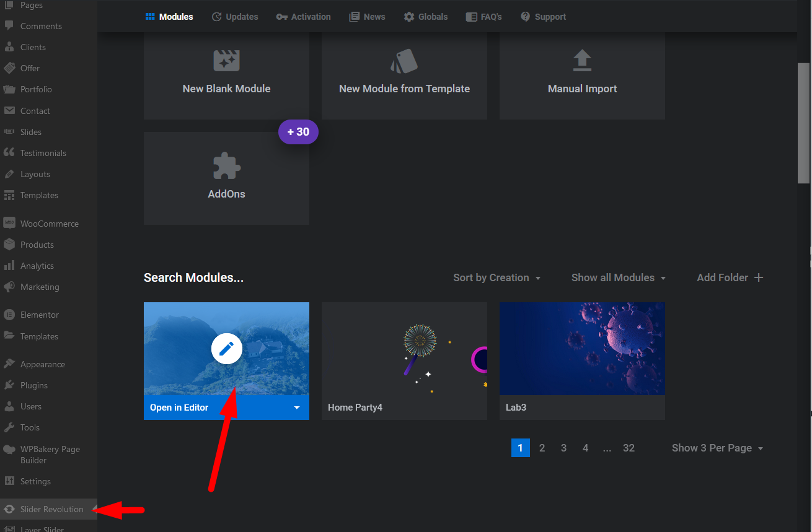Open the Activation tab
812x532 pixels.
[304, 17]
